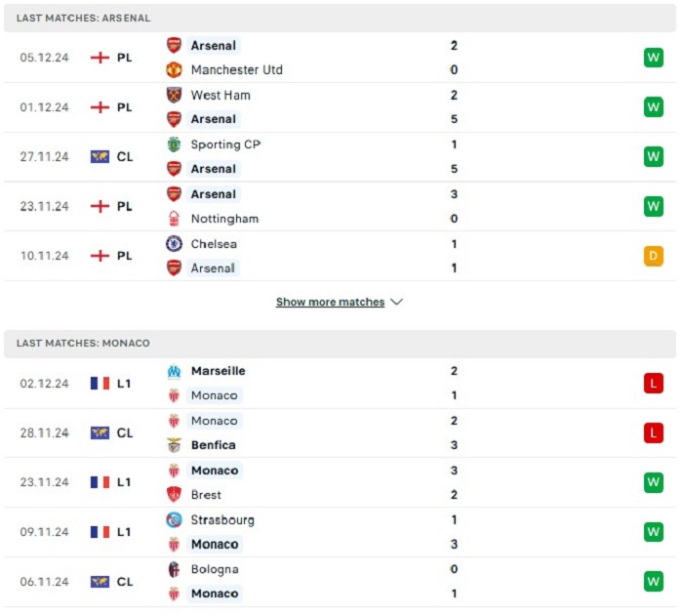Expand the Show more matches chevron
Viewport: 683px width, 616px height.
coord(396,302)
